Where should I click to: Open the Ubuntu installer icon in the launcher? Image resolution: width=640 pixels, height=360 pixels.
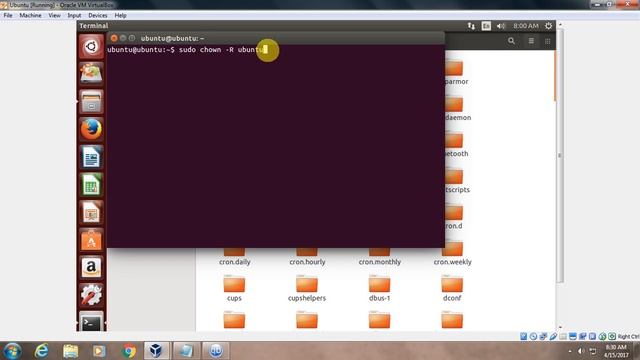coord(91,74)
